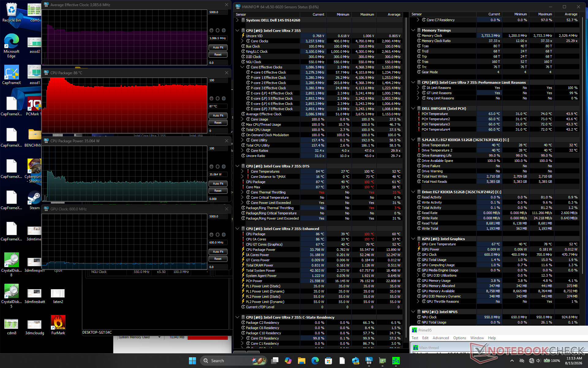The width and height of the screenshot is (588, 368).
Task: Open the Windows Start menu
Action: click(192, 361)
